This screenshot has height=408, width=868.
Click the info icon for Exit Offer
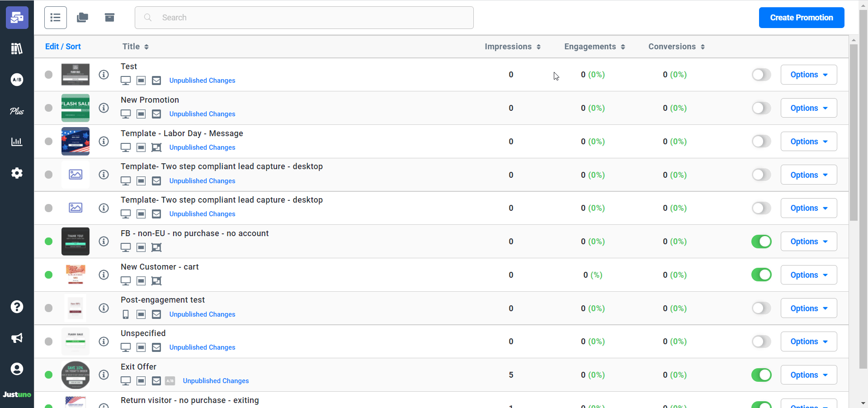click(x=104, y=375)
